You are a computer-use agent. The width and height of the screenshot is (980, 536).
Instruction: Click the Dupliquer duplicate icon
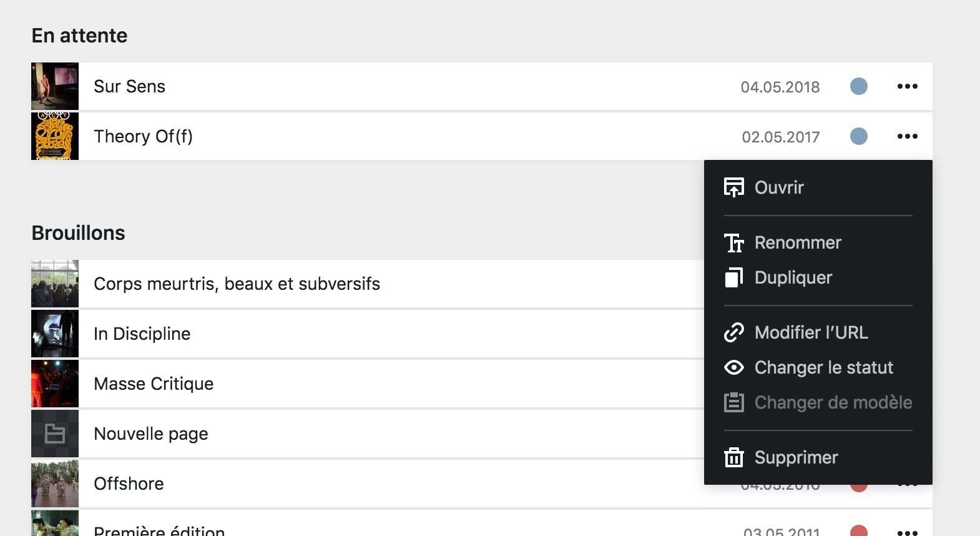(735, 277)
